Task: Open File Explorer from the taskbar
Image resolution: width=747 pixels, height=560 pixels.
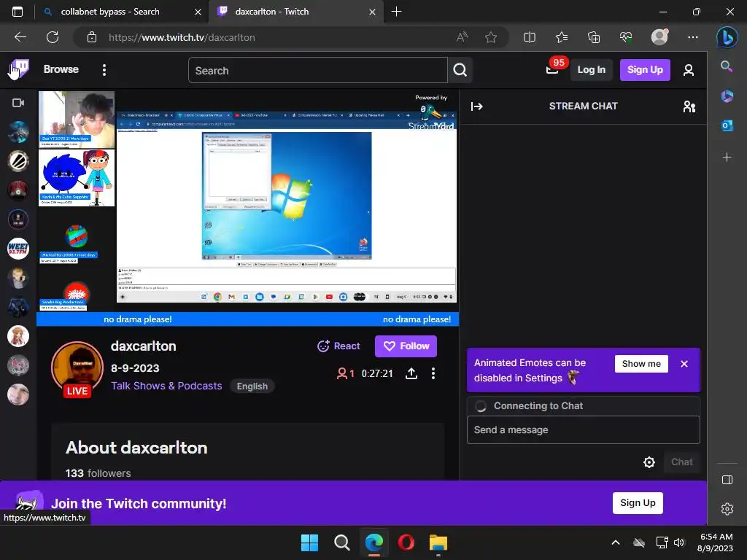Action: point(438,542)
